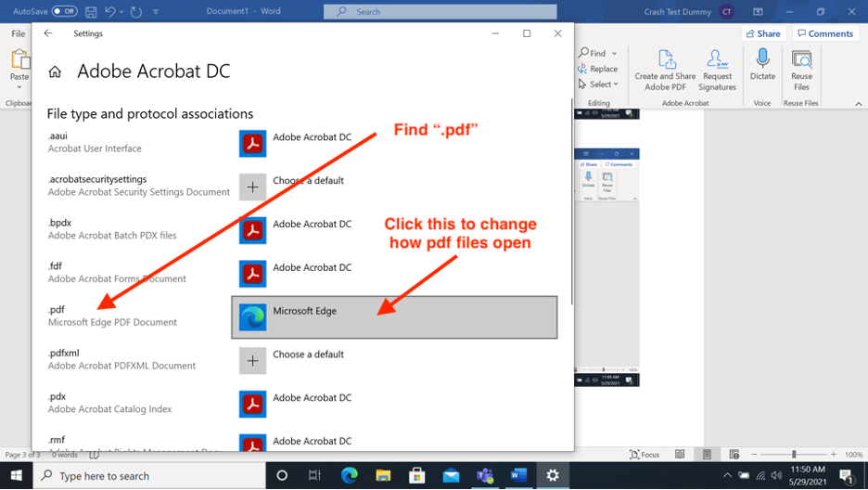The width and height of the screenshot is (868, 490).
Task: Switch to Web Layout view icon
Action: coord(734,455)
